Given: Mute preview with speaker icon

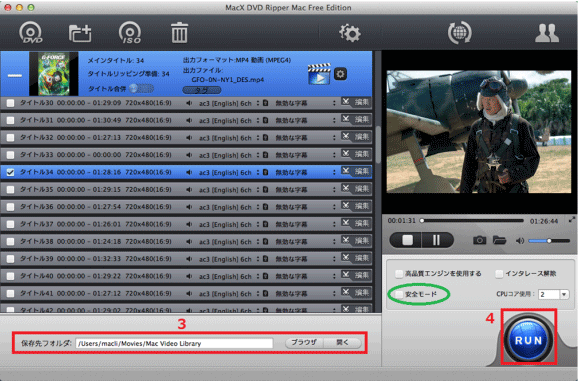Looking at the screenshot, I should tap(520, 241).
